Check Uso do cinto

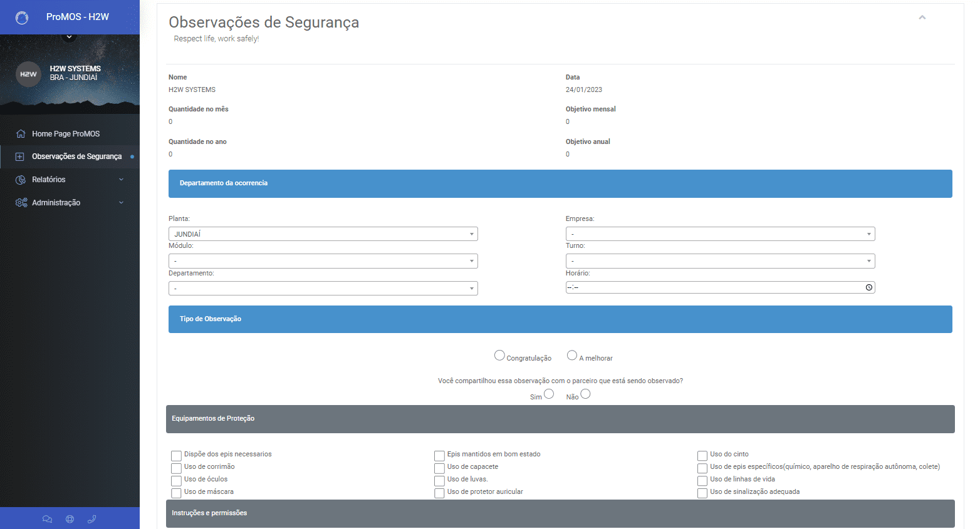click(x=702, y=456)
